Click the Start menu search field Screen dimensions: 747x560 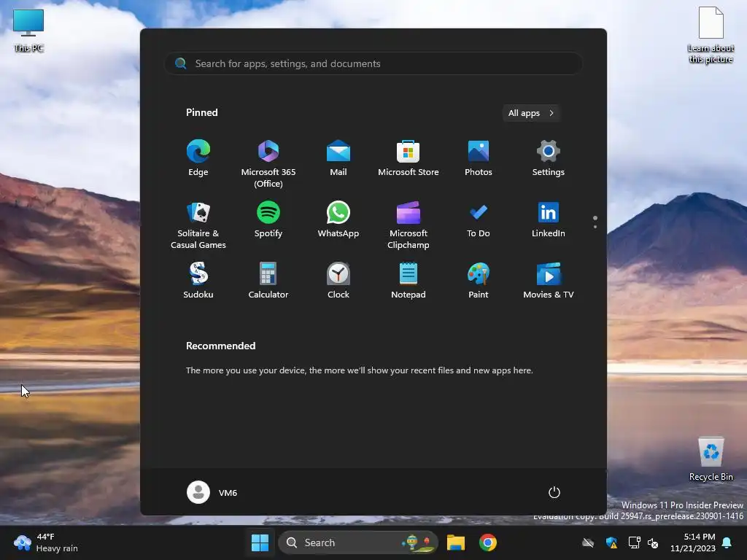click(x=373, y=63)
